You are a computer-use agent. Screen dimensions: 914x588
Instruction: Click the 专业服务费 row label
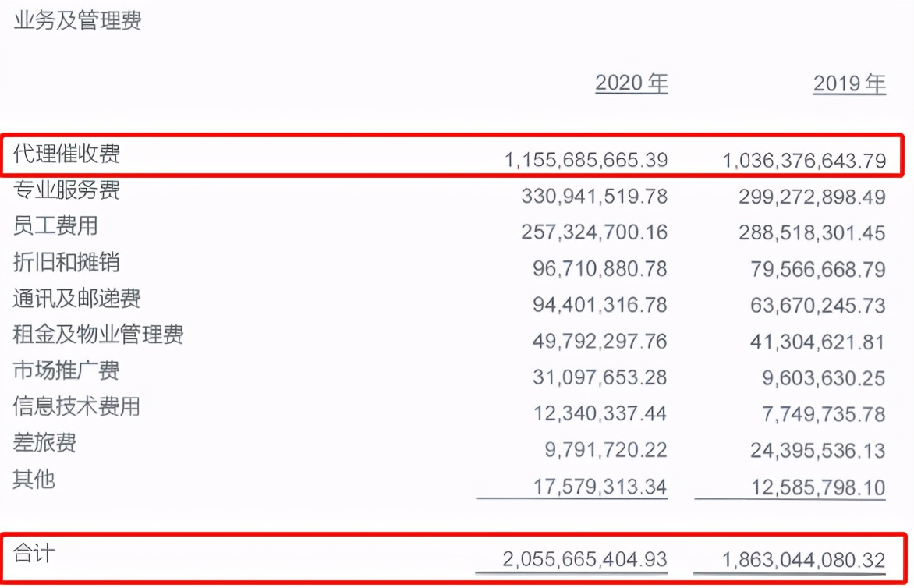[67, 190]
